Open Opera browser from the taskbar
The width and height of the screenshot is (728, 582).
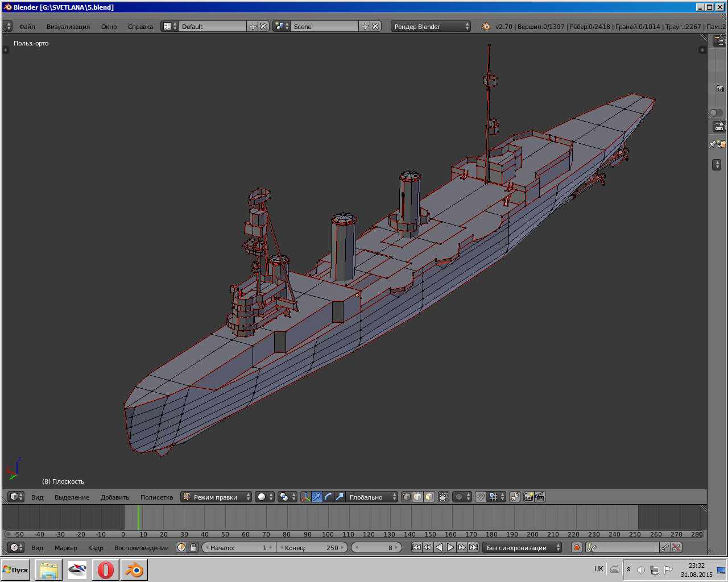tap(105, 569)
